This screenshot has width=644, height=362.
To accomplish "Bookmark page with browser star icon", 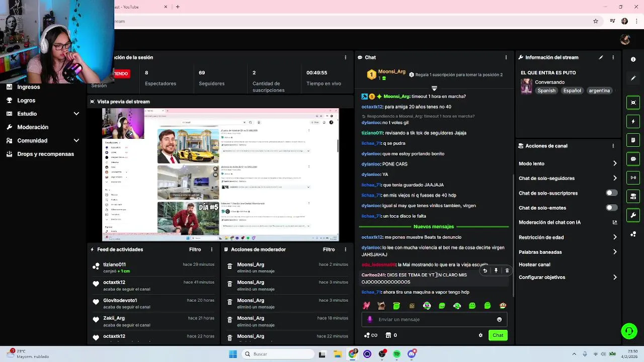I will (x=596, y=21).
